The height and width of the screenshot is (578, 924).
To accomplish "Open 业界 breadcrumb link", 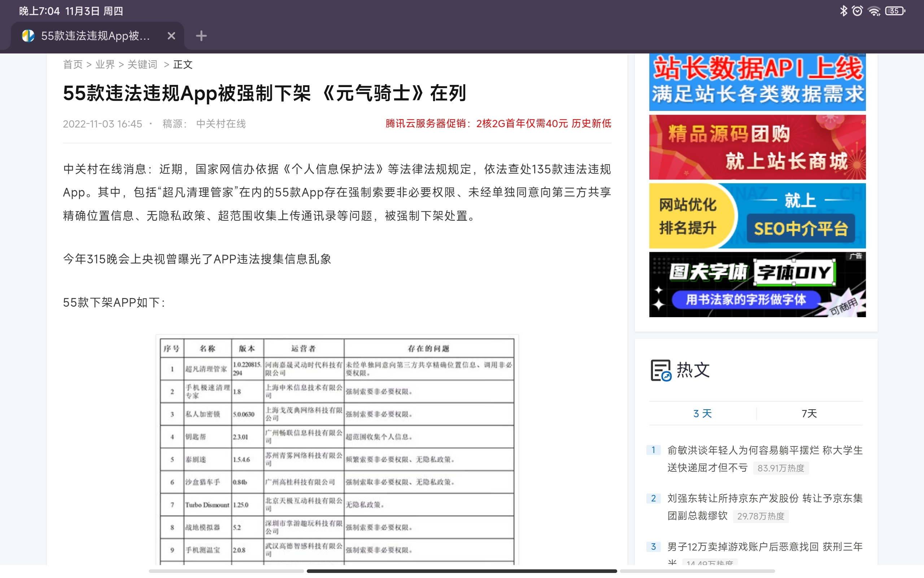I will coord(105,64).
